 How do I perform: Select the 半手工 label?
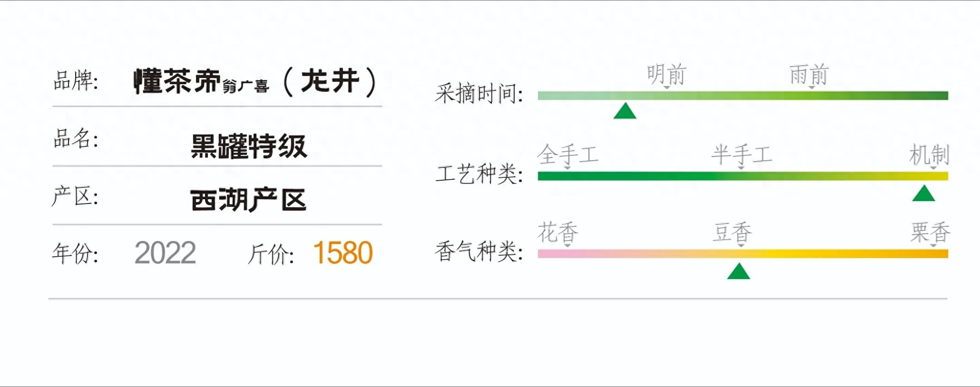741,155
